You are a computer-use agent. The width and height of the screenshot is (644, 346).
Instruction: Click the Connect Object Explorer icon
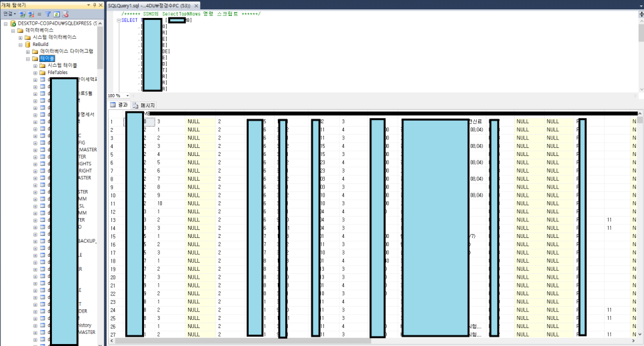(23, 14)
